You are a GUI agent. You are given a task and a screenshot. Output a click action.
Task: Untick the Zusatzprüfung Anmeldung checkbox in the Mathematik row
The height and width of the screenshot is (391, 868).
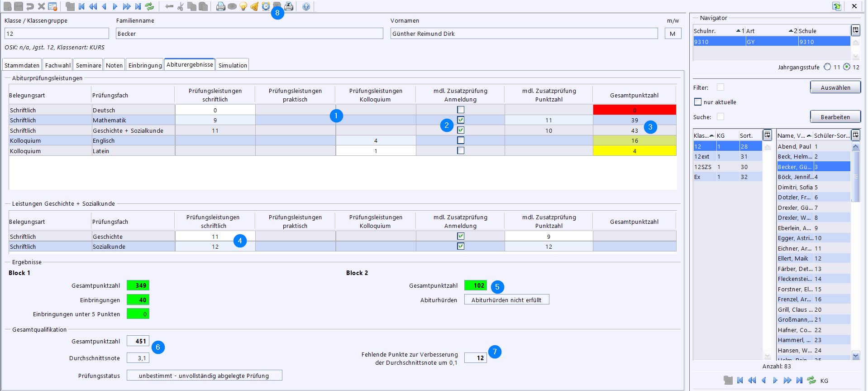(461, 120)
